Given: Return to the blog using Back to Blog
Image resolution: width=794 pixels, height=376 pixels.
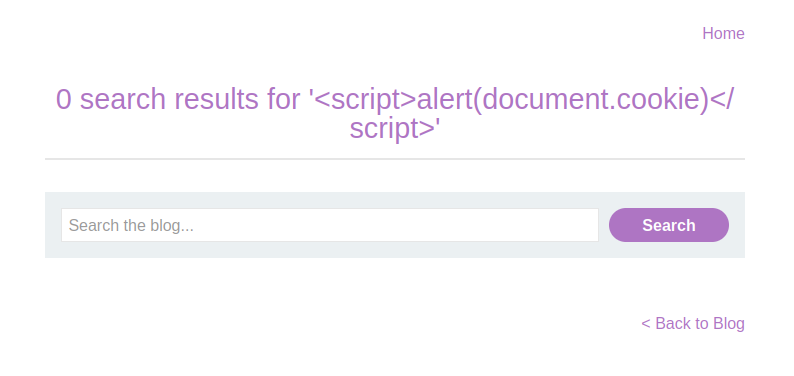Looking at the screenshot, I should tap(693, 323).
